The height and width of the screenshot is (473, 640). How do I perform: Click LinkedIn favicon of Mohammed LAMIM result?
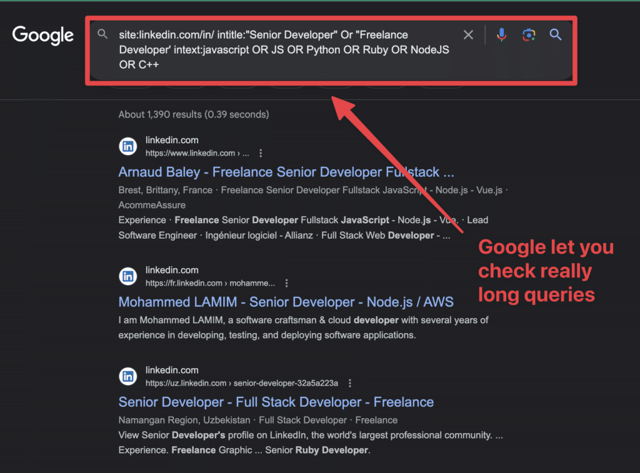point(128,276)
